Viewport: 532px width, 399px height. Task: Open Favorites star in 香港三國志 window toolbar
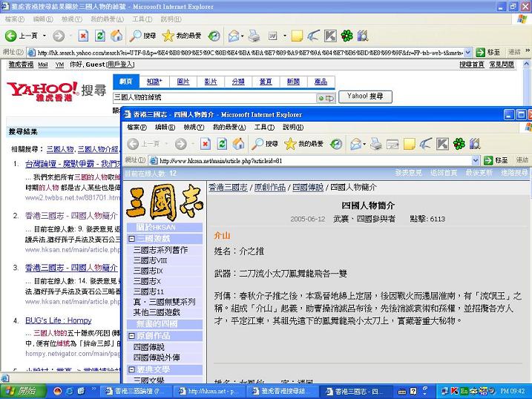click(290, 144)
